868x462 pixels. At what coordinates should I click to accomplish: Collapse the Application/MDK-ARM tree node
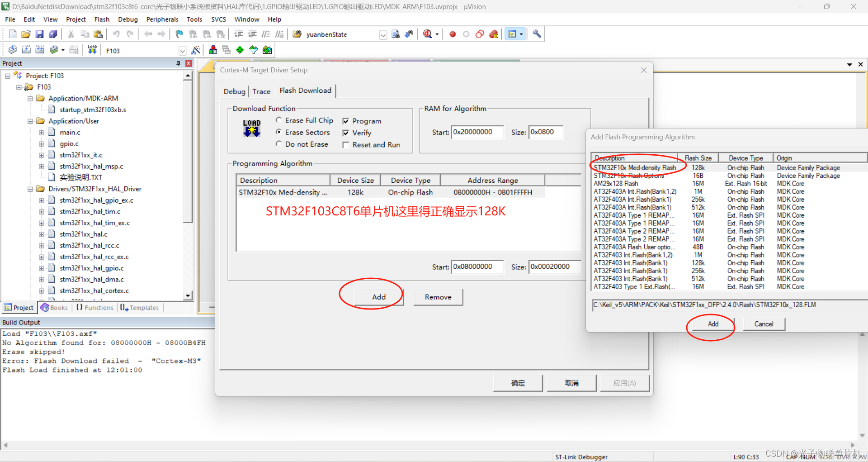[30, 98]
